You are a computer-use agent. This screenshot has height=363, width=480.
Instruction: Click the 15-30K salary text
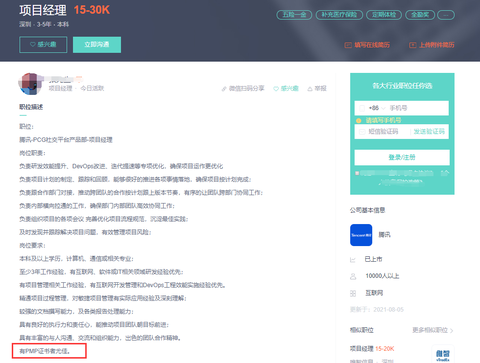[x=92, y=10]
